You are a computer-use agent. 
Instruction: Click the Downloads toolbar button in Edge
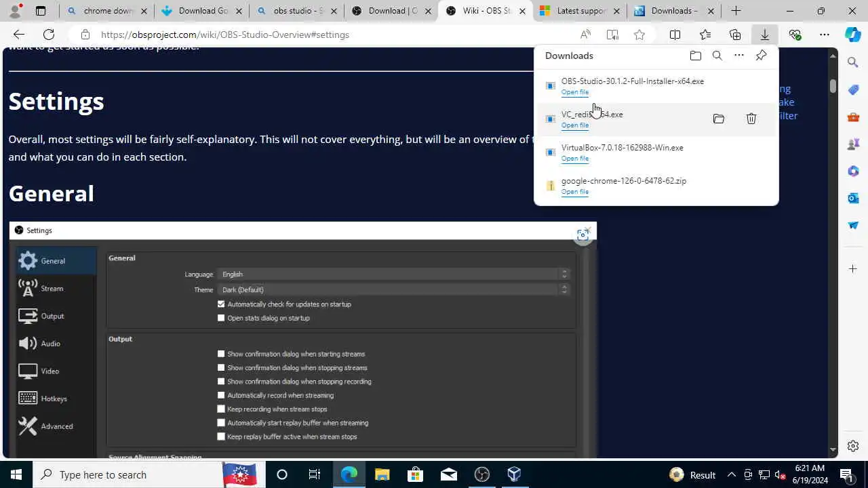(x=764, y=35)
